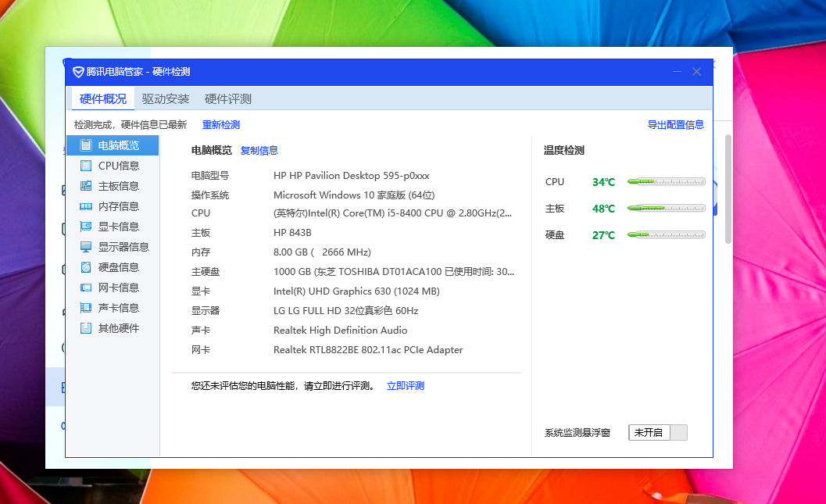The height and width of the screenshot is (504, 826).
Task: Click the 硬盘 temperature bar
Action: (666, 235)
